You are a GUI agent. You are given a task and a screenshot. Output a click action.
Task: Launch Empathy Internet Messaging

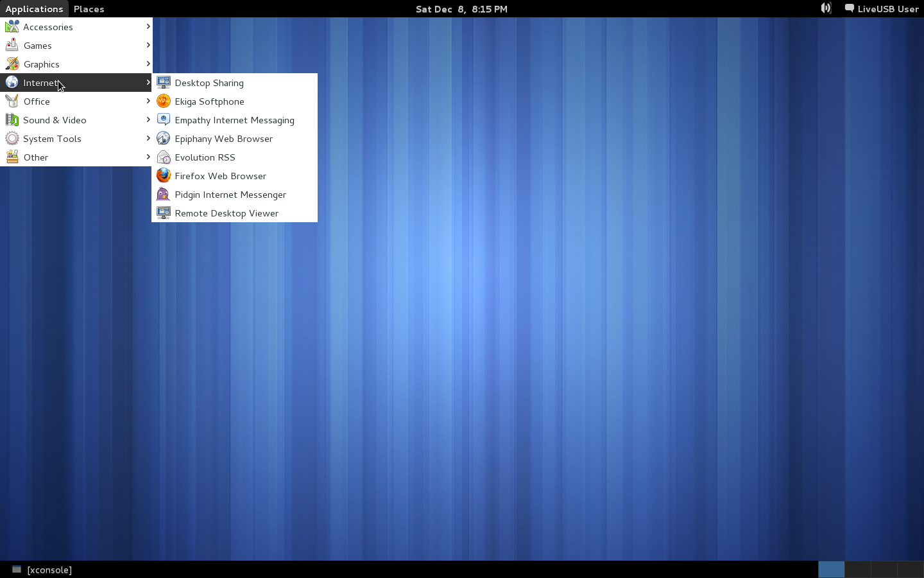235,119
